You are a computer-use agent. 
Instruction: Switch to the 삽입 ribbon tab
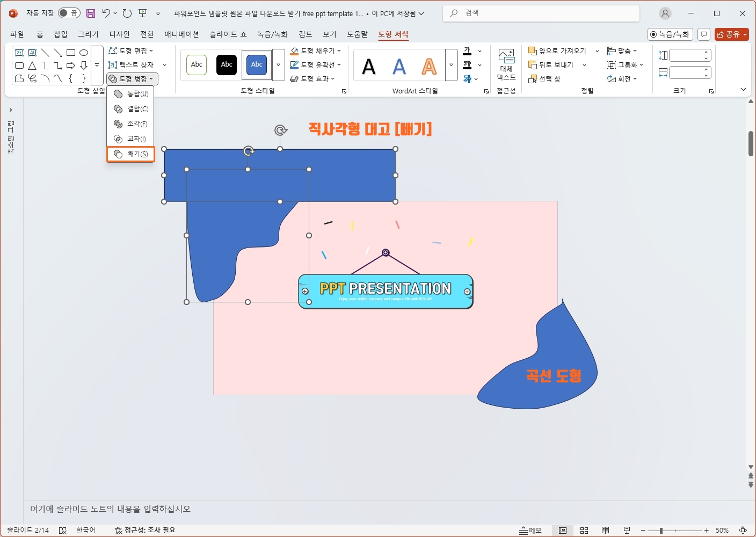[x=61, y=34]
